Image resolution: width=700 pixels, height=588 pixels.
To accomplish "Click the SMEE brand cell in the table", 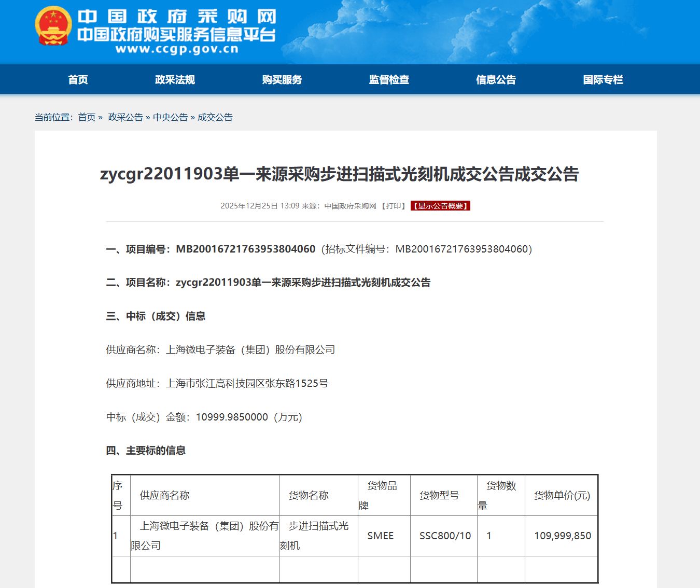I will pyautogui.click(x=381, y=536).
